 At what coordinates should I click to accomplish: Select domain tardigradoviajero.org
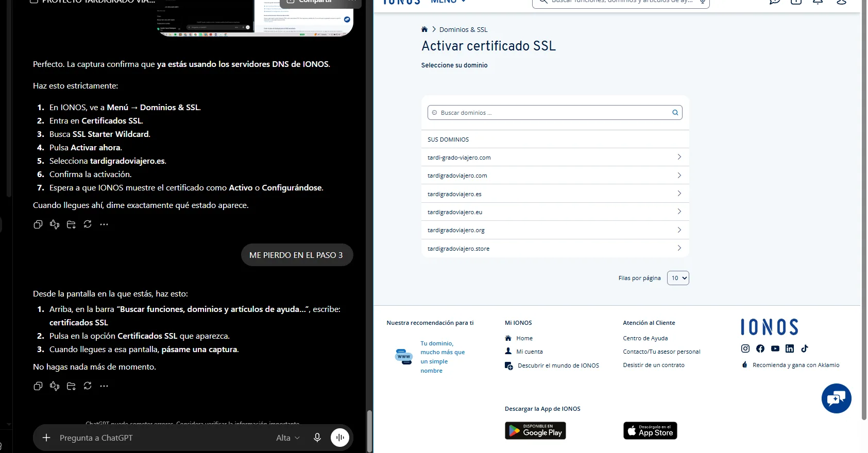(555, 230)
